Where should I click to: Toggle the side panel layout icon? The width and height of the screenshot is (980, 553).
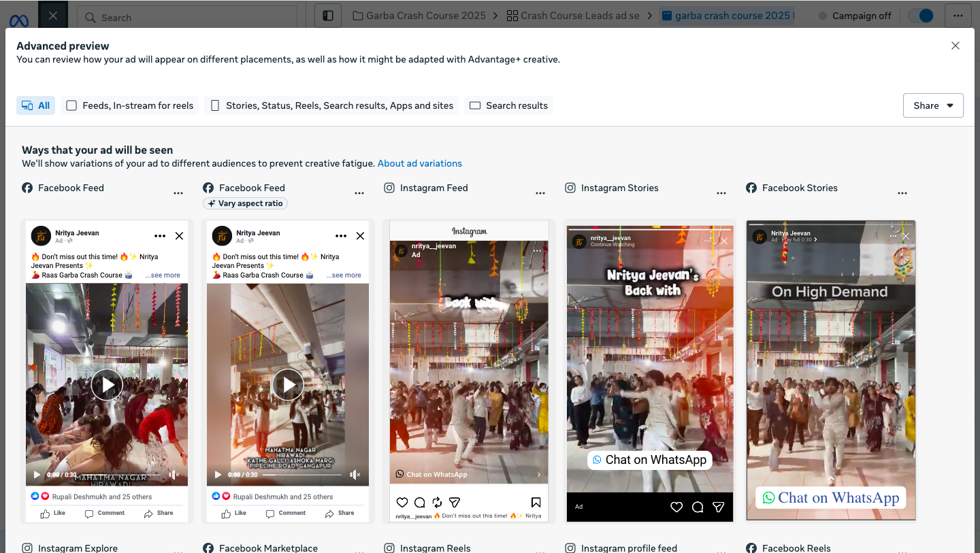pos(327,16)
